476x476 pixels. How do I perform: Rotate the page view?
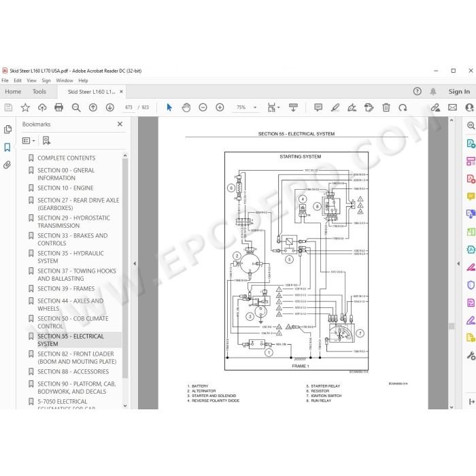[x=403, y=107]
